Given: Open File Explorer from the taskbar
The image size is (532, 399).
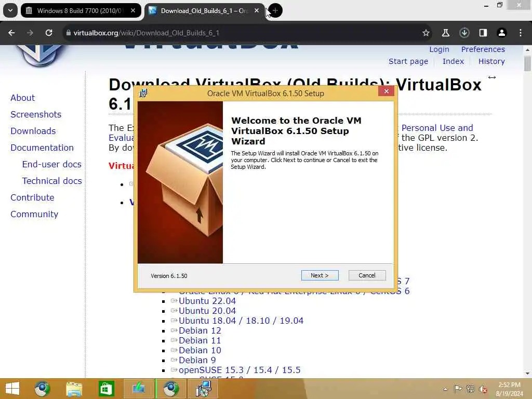Looking at the screenshot, I should [74, 389].
